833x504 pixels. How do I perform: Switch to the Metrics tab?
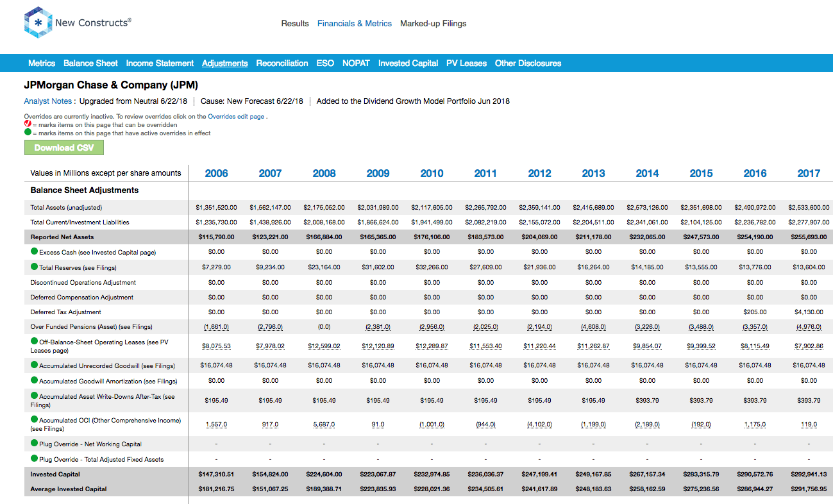tap(42, 63)
